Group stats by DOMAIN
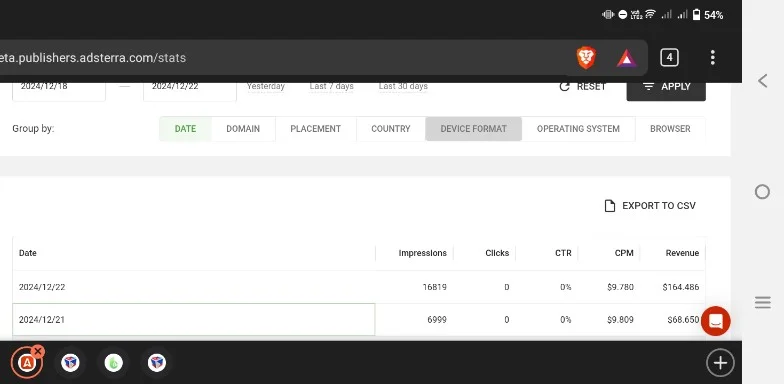 point(243,128)
